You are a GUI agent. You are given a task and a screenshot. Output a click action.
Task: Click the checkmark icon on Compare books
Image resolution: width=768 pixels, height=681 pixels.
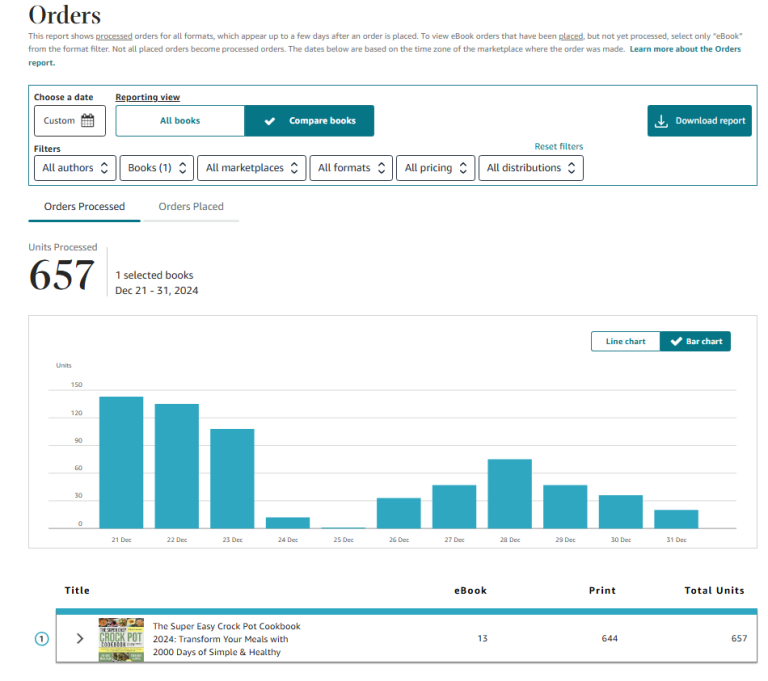[x=269, y=121]
